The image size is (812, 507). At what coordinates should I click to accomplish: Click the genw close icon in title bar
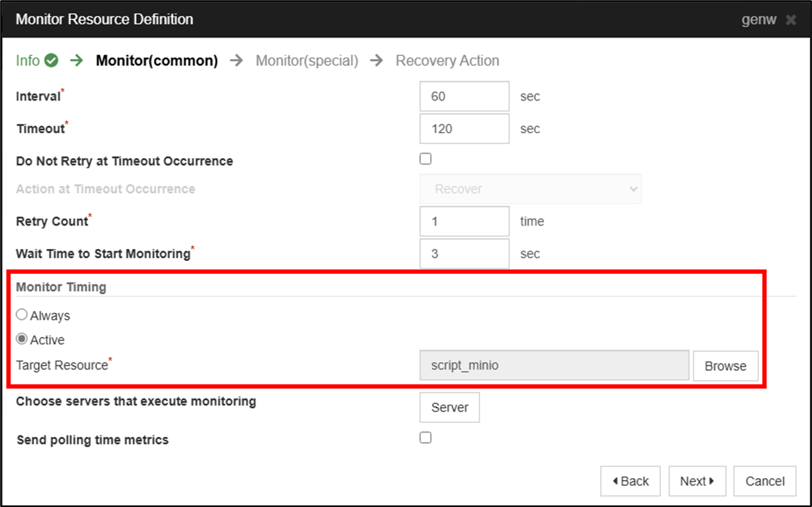pos(792,20)
